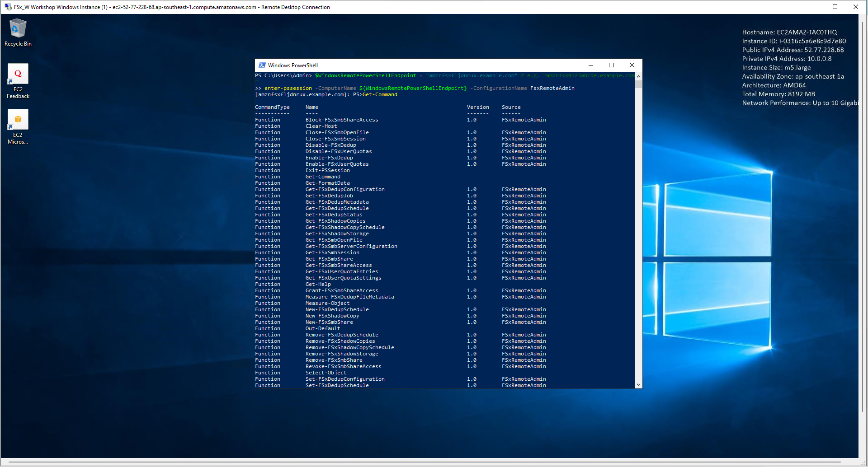Click Remove-FSxSmbShare entry
The width and height of the screenshot is (868, 467).
pyautogui.click(x=334, y=360)
